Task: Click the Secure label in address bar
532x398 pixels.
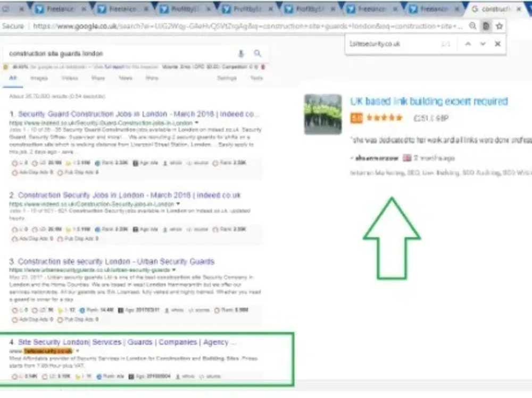Action: coord(13,26)
